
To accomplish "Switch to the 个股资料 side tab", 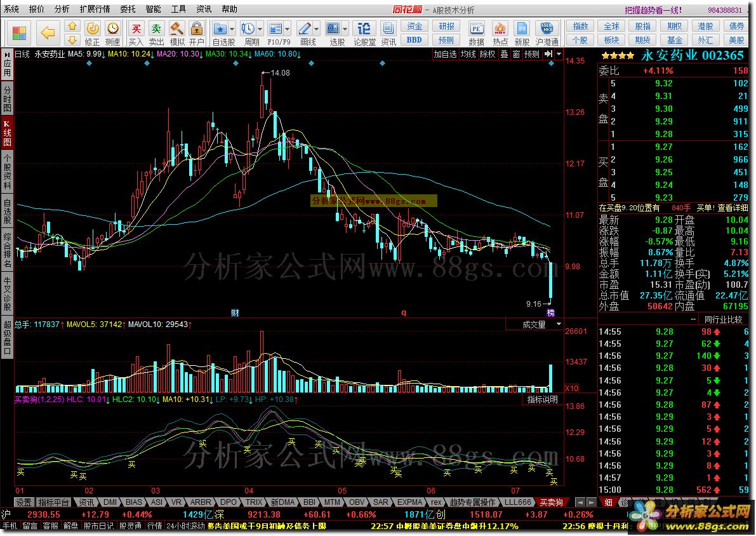I will pyautogui.click(x=7, y=172).
